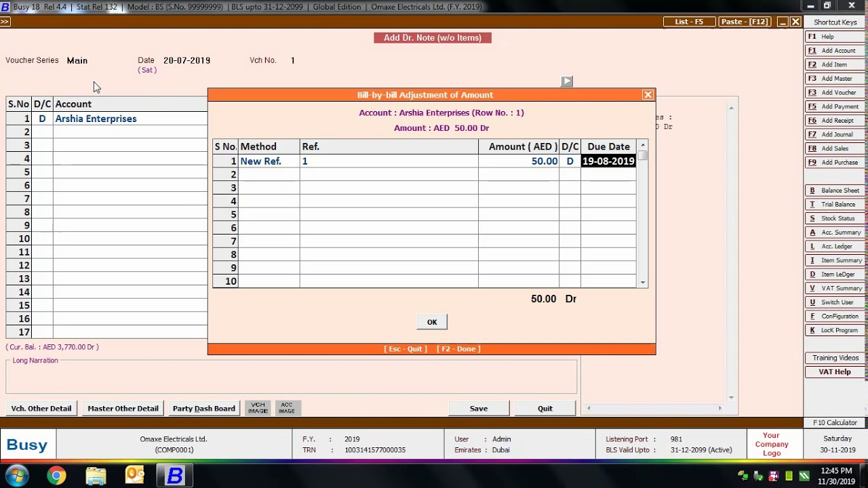This screenshot has height=488, width=868.
Task: Click the voucher date 20-07-2019
Action: 186,60
